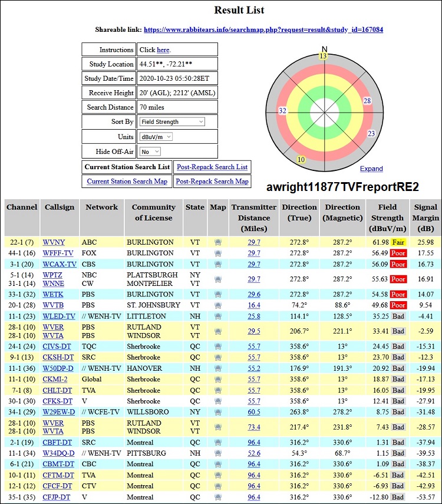Open the Units dBuV/m dropdown
The image size is (442, 504).
click(x=156, y=137)
